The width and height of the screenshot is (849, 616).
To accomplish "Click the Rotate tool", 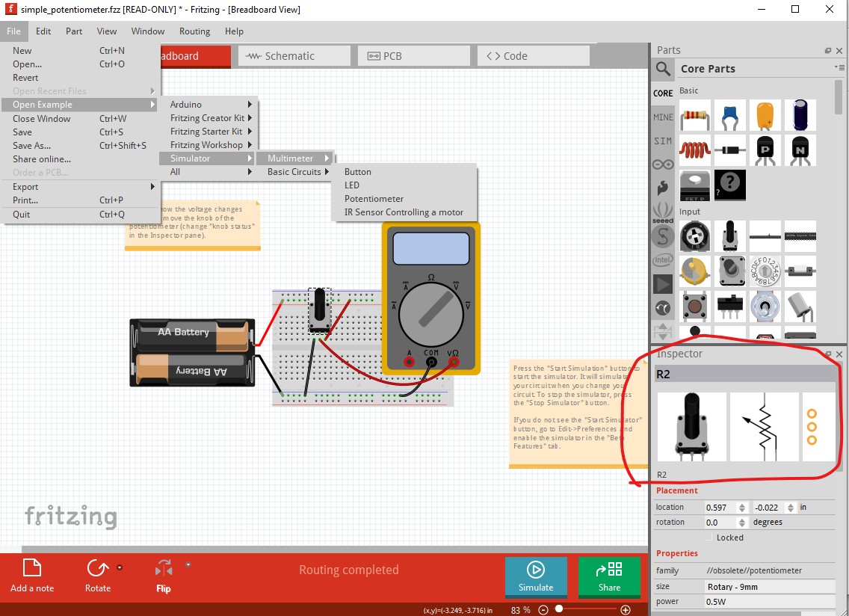I will coord(97,576).
